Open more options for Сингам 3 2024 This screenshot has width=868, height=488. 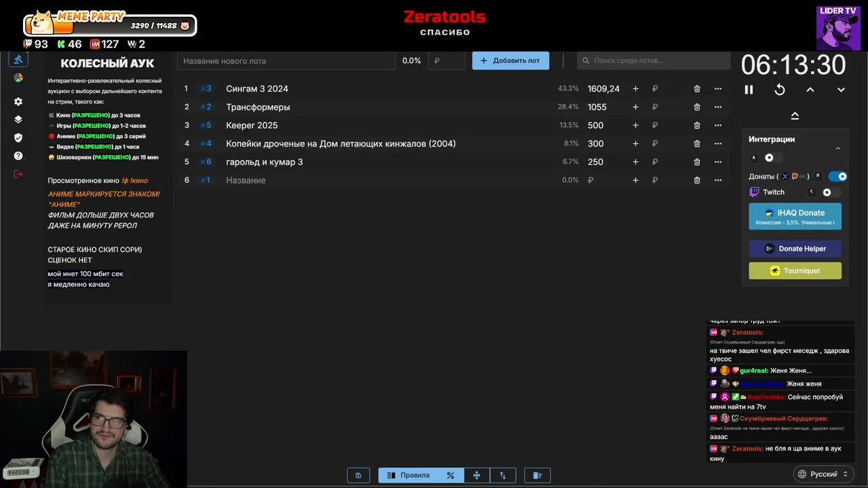718,89
